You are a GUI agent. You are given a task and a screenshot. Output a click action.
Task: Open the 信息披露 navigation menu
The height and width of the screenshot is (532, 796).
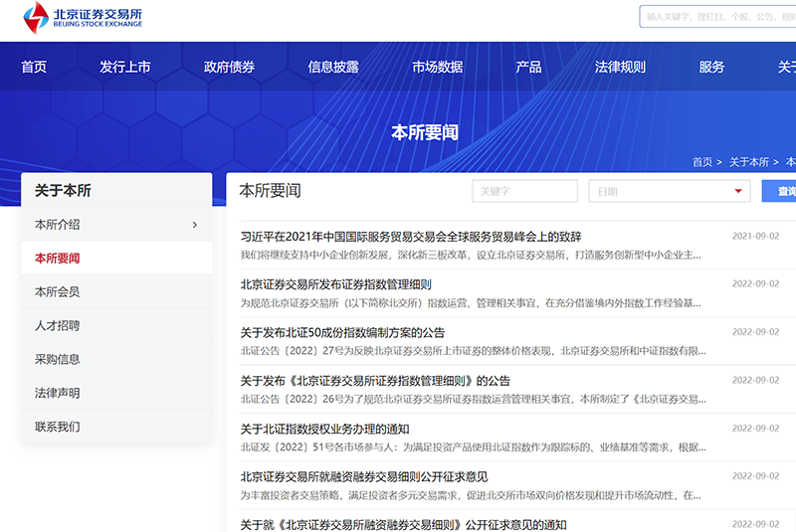pyautogui.click(x=333, y=67)
